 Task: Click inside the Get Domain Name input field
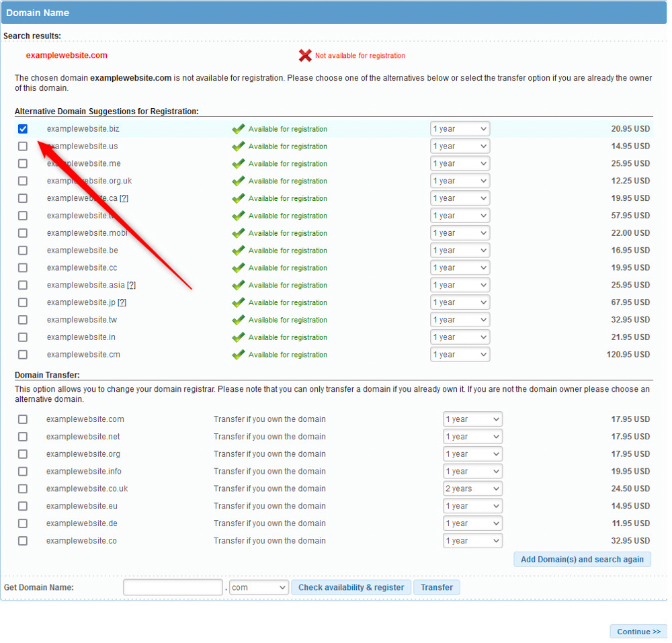click(x=172, y=587)
